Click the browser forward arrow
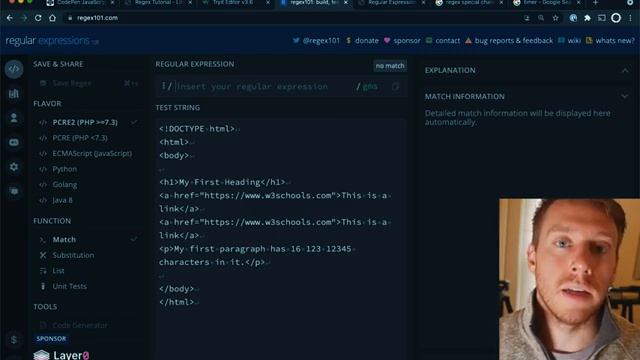Screen dimensions: 640x360 click(24, 18)
